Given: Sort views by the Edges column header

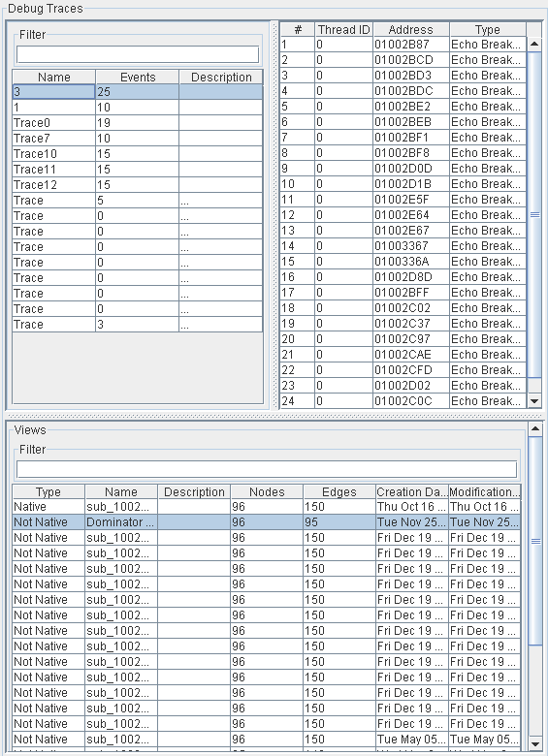Looking at the screenshot, I should (x=339, y=491).
